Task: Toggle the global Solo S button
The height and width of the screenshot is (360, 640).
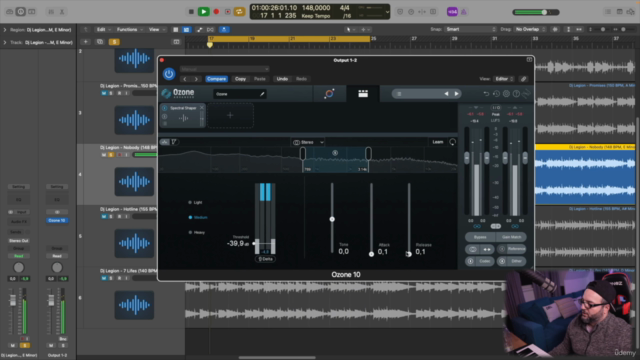Action: 114,42
